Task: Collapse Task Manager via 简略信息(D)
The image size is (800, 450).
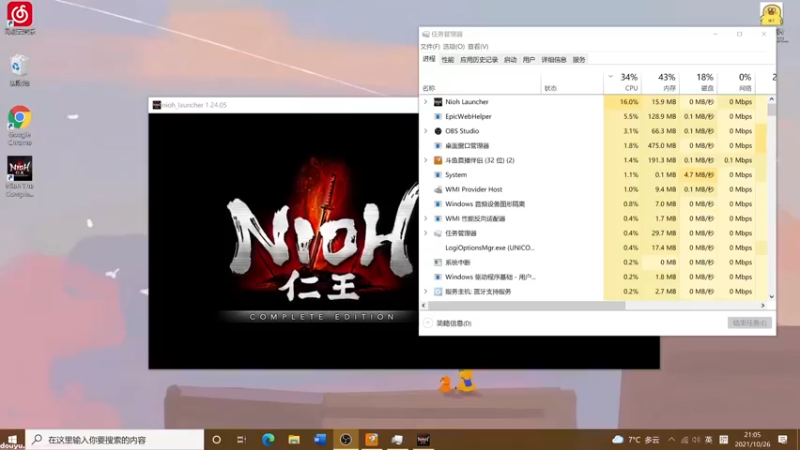Action: (x=447, y=323)
